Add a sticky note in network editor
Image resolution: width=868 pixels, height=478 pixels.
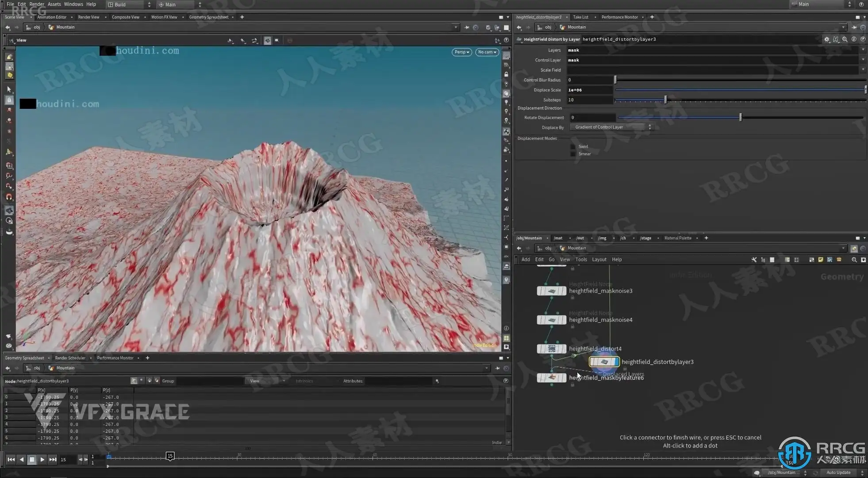[820, 260]
